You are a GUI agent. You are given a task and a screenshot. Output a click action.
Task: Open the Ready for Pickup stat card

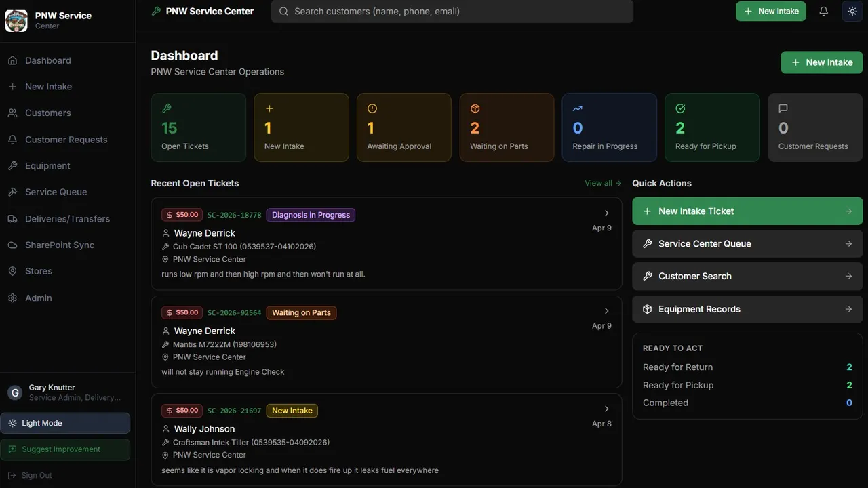click(712, 127)
